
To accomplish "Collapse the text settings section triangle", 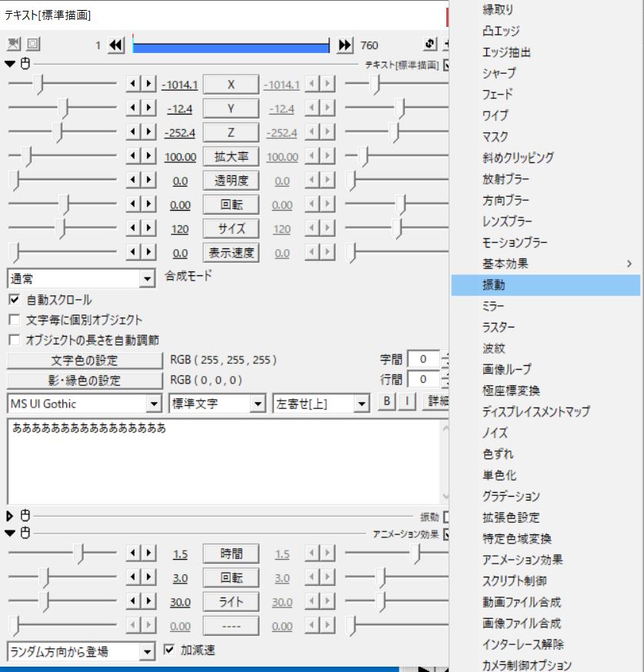I will coord(10,64).
